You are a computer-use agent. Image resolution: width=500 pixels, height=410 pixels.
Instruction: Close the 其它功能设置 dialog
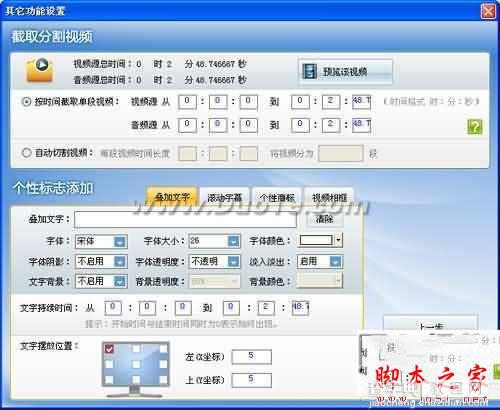coord(488,11)
